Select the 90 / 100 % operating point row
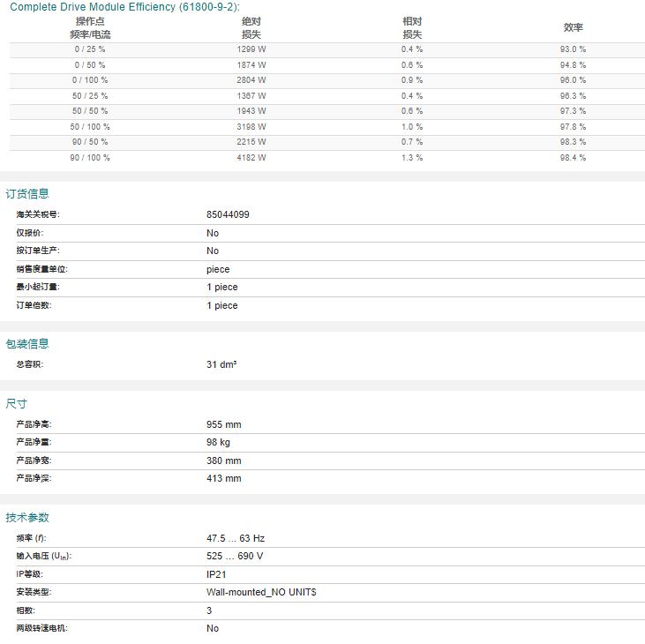The height and width of the screenshot is (644, 645). coord(327,158)
